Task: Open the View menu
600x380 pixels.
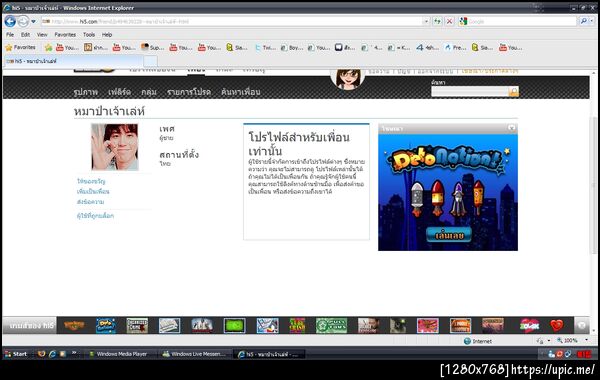Action: [42, 34]
